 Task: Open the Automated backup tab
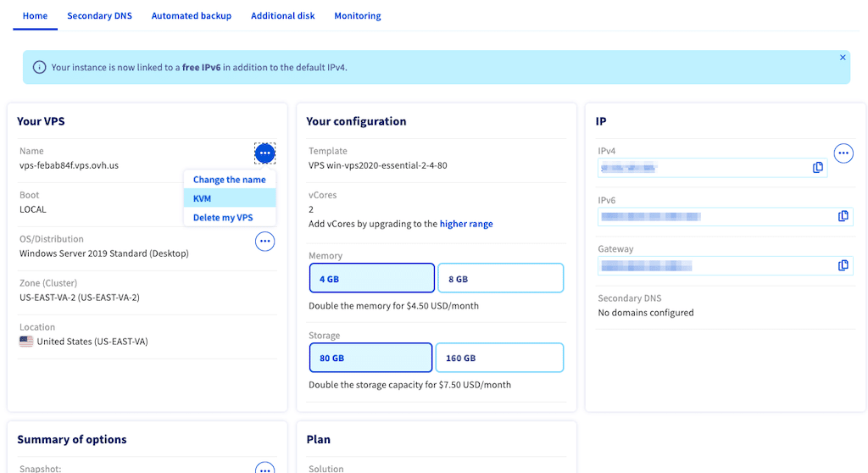point(192,15)
